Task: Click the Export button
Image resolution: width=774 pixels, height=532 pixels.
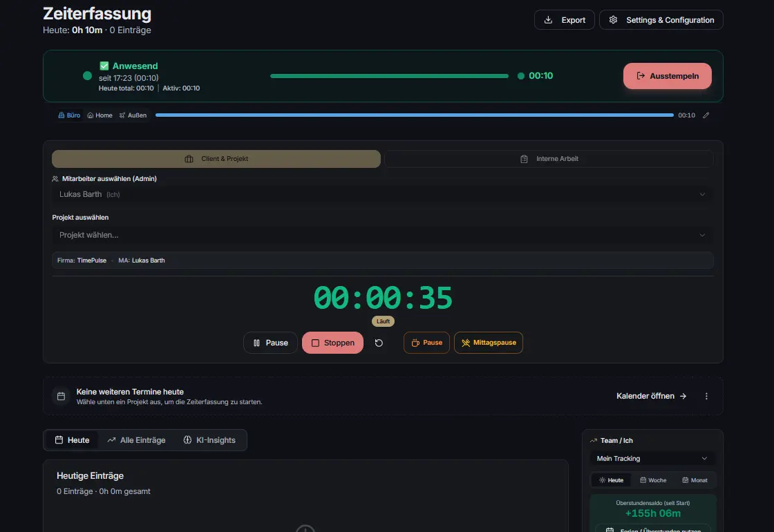Action: coord(564,20)
